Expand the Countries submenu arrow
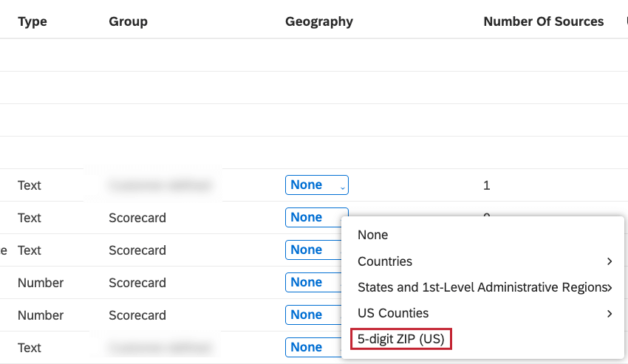The height and width of the screenshot is (364, 628). point(609,261)
